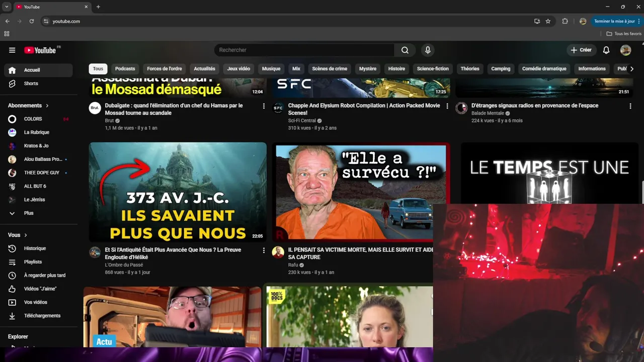Open THEE DOPE GUY channel subscription
The image size is (644, 362).
38,172
